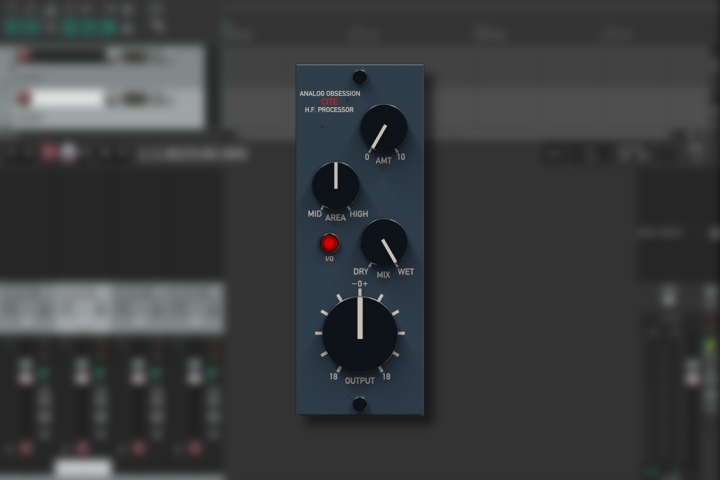
Task: Select the DRY label of the MIX knob
Action: click(361, 271)
